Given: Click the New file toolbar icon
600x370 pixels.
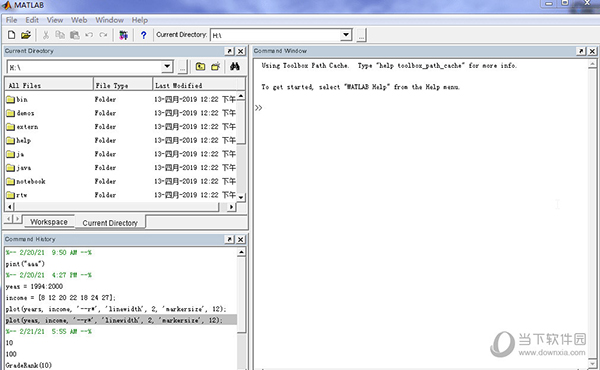Looking at the screenshot, I should point(11,35).
